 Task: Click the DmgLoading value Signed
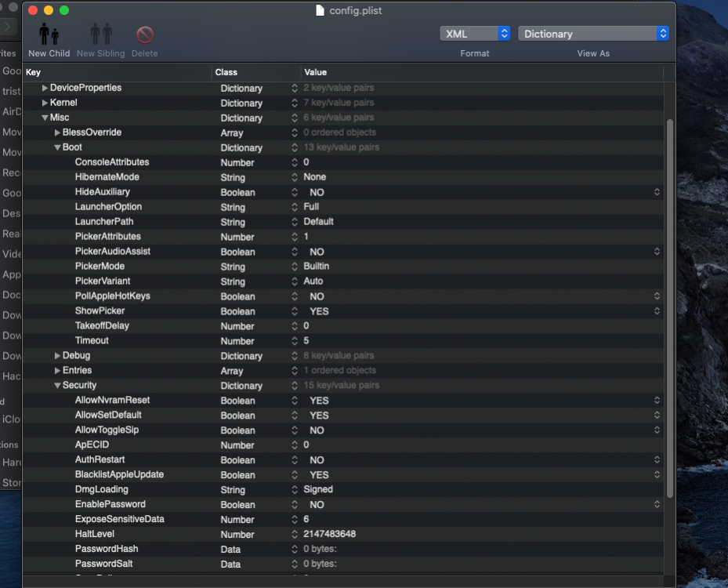point(318,489)
